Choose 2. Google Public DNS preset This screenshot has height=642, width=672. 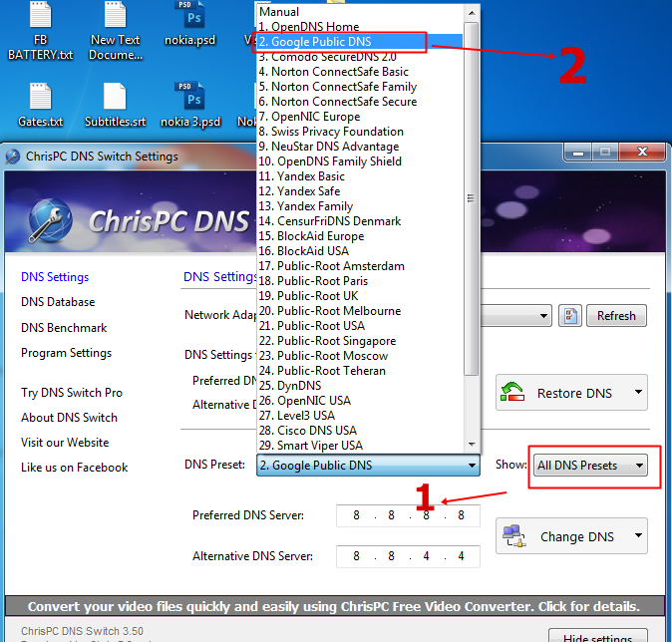tap(360, 42)
